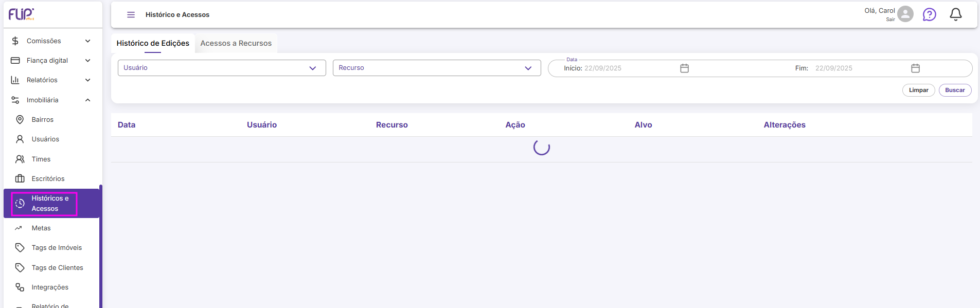The image size is (980, 308).
Task: Click the Alvo column header
Action: 644,125
